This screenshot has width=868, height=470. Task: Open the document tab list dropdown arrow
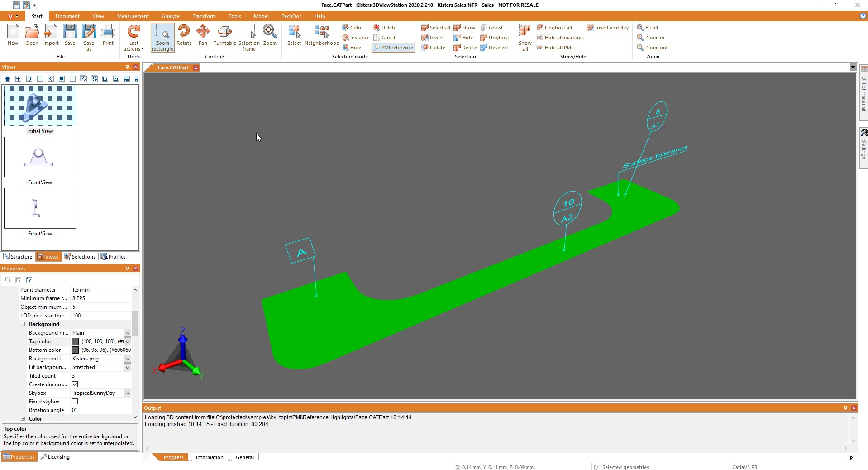853,67
